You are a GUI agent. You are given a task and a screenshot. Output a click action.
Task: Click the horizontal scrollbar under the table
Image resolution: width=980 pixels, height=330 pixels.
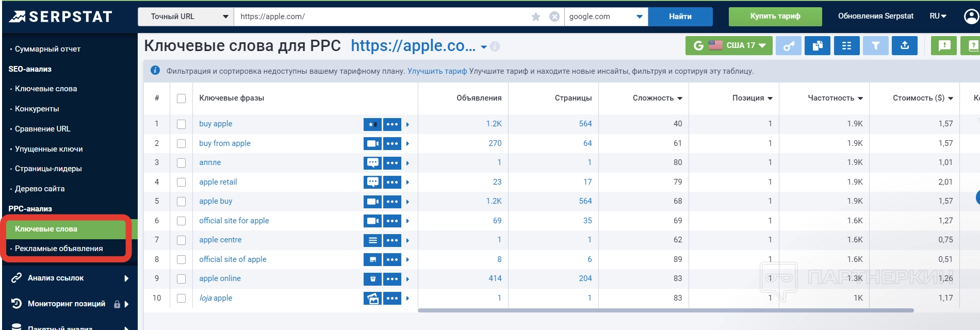coord(665,310)
